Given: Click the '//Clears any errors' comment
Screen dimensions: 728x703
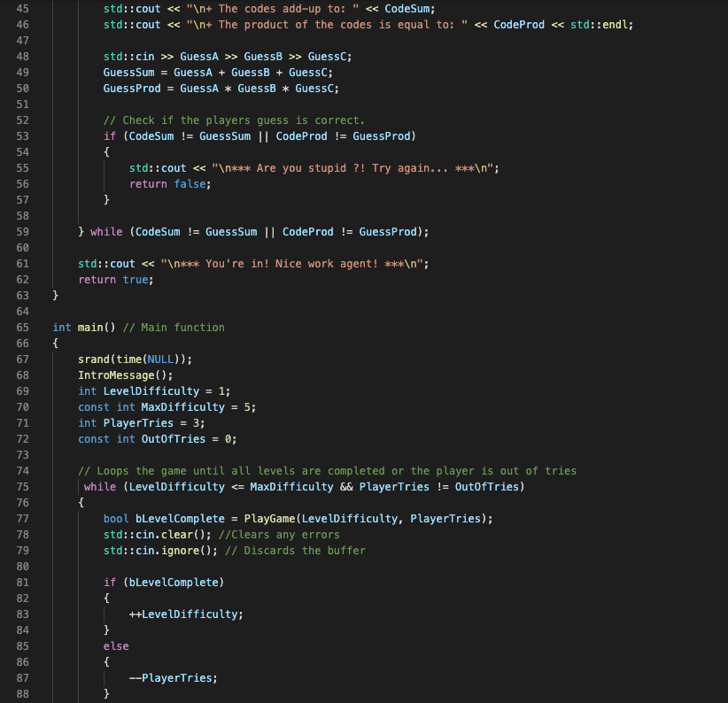Looking at the screenshot, I should pos(279,535).
